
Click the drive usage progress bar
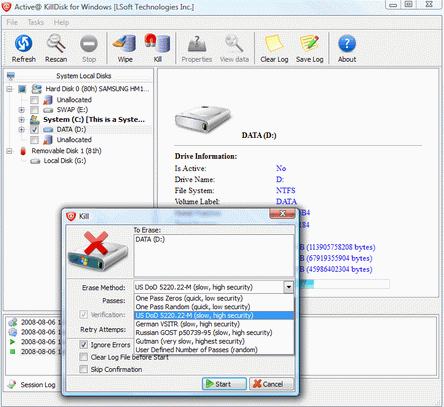[x=345, y=284]
